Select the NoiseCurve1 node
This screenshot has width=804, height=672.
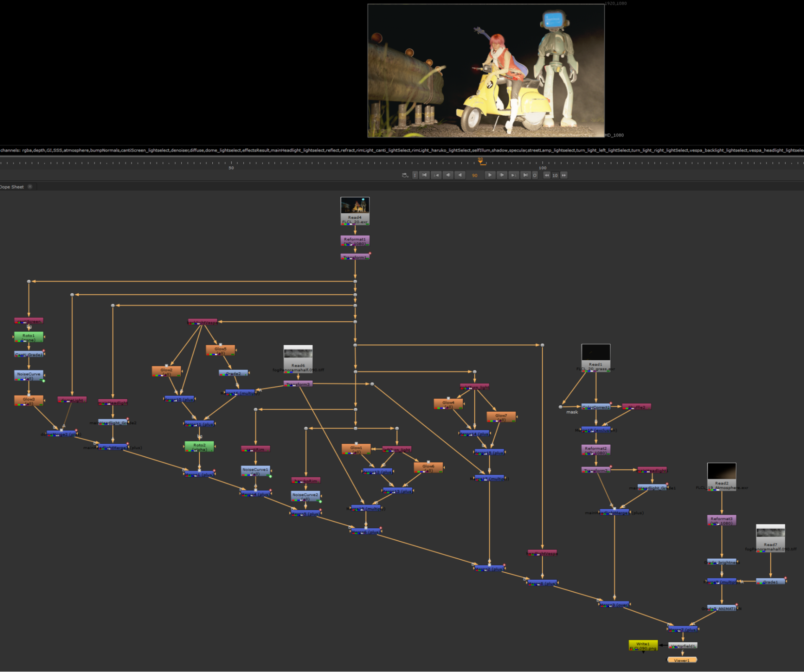pyautogui.click(x=255, y=471)
